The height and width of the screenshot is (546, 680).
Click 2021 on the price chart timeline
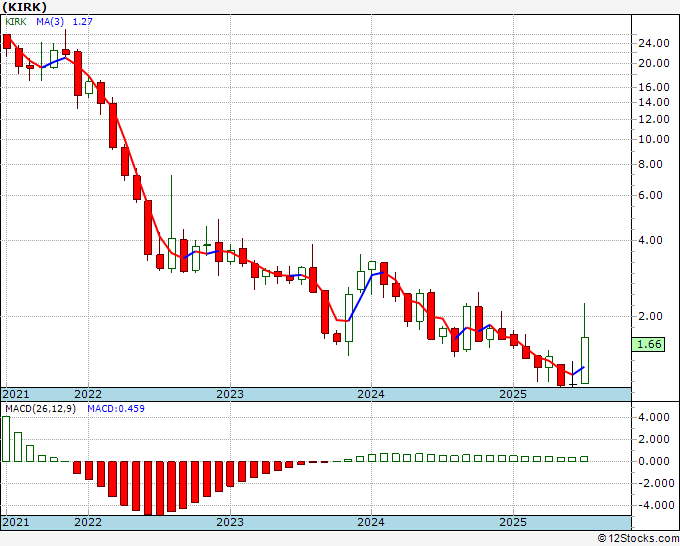pyautogui.click(x=16, y=394)
